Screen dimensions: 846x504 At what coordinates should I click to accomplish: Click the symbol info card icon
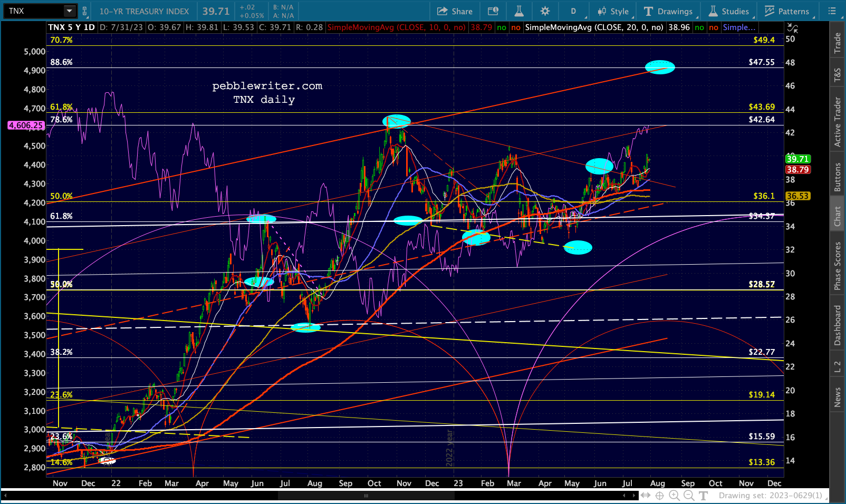coord(493,11)
